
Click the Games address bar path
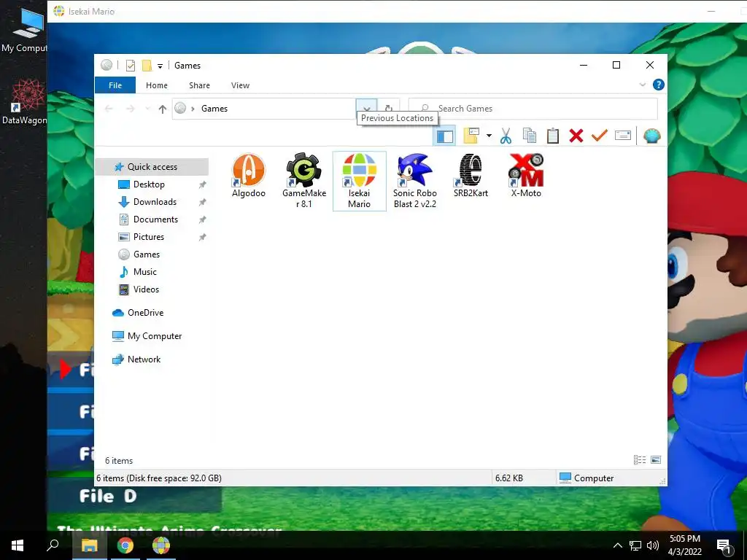tap(214, 109)
